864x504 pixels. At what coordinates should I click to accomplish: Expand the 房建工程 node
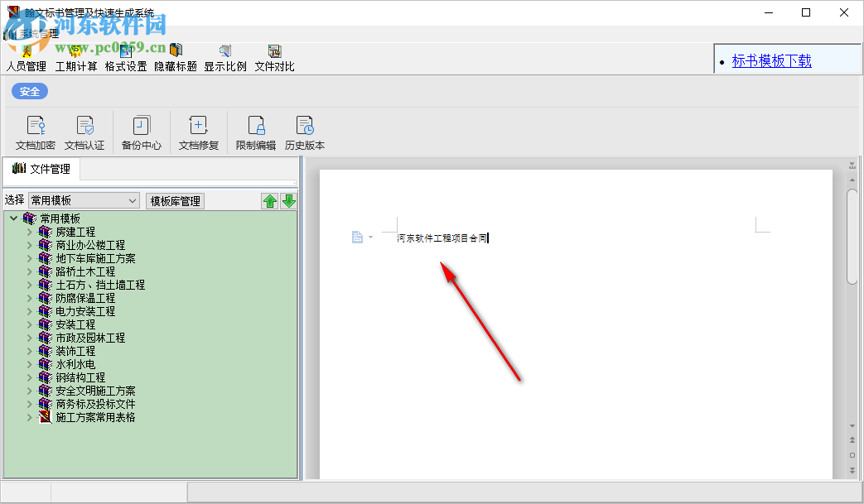[30, 232]
